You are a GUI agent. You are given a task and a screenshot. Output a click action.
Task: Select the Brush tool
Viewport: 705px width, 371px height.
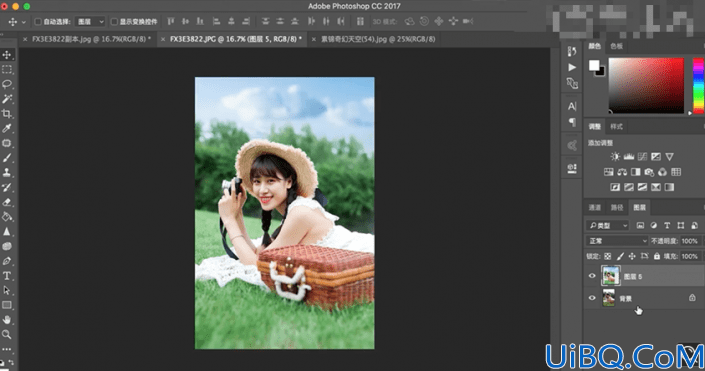tap(7, 158)
